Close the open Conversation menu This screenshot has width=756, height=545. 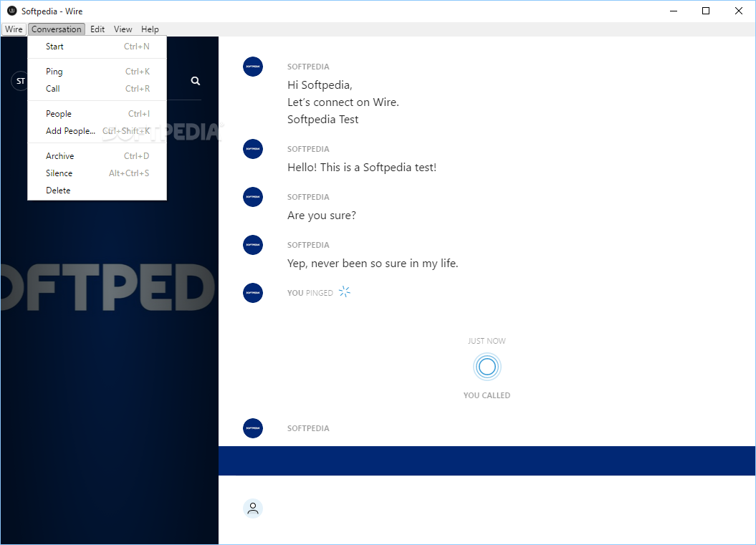(x=57, y=29)
